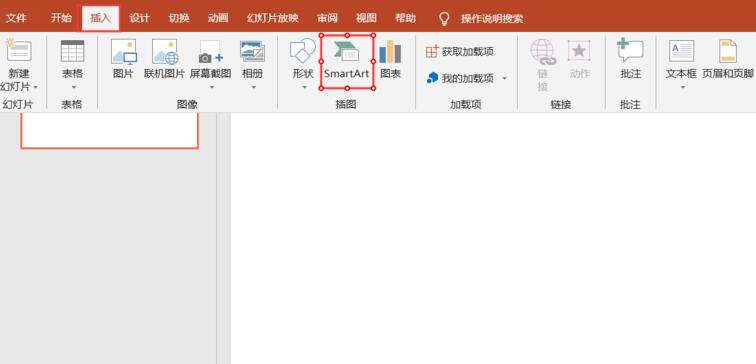
Task: Switch to the Animations (动画) tab
Action: point(218,18)
